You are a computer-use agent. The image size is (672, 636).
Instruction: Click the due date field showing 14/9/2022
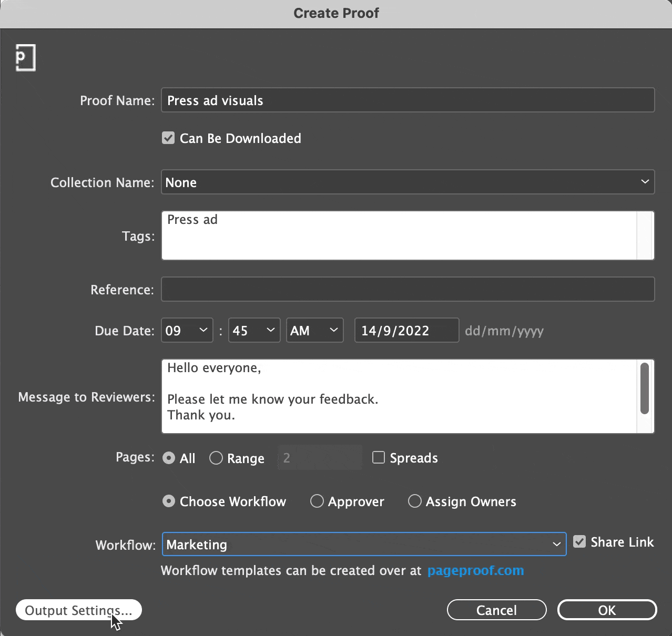pyautogui.click(x=406, y=330)
